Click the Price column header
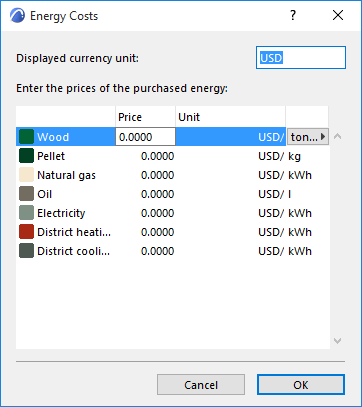 145,117
